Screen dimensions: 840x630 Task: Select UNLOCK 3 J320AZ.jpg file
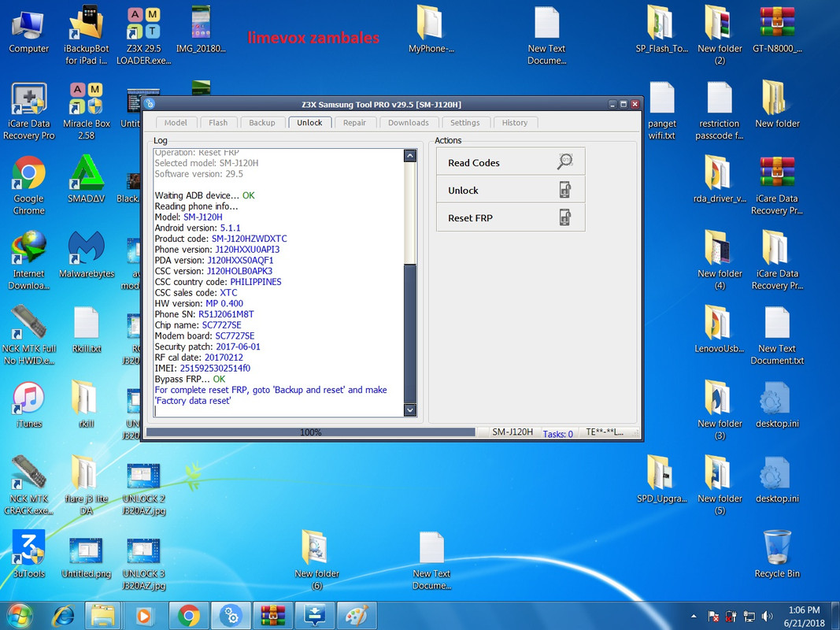[x=143, y=564]
